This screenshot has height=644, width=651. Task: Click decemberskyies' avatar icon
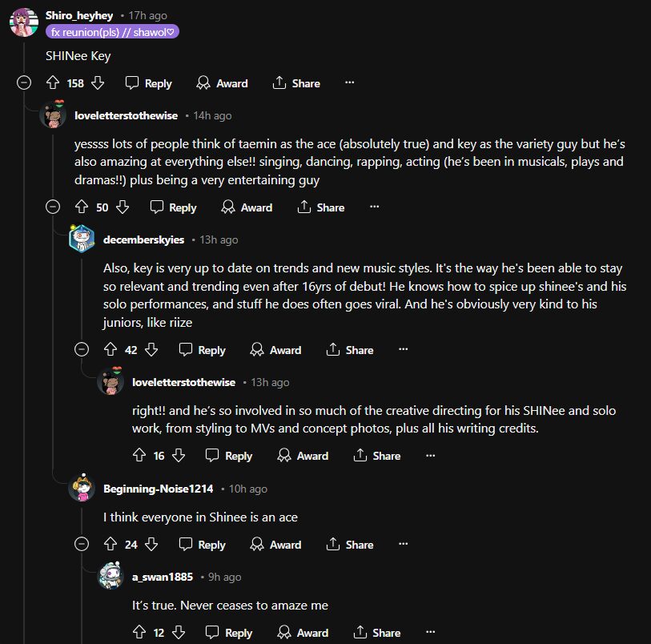(82, 239)
